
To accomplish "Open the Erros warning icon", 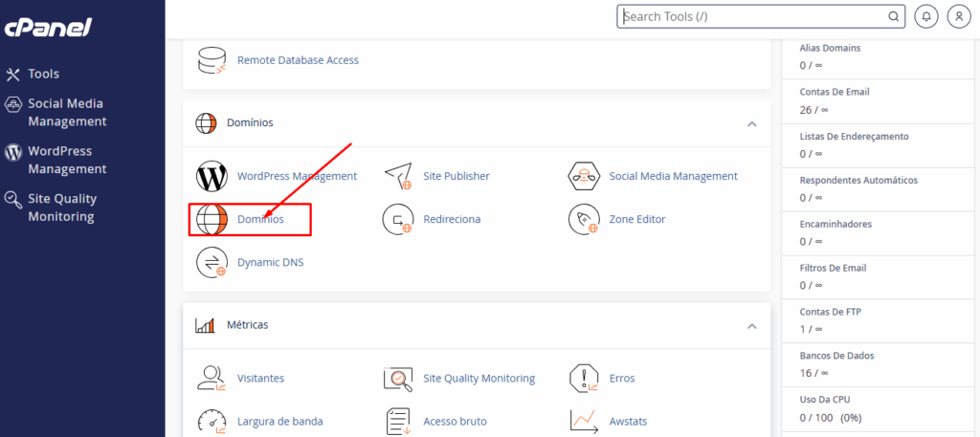I will pyautogui.click(x=584, y=379).
